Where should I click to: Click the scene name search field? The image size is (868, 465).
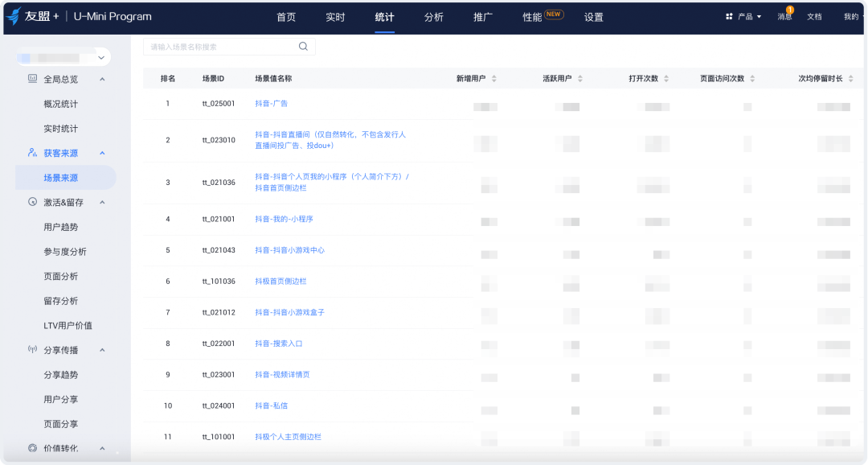pos(229,47)
